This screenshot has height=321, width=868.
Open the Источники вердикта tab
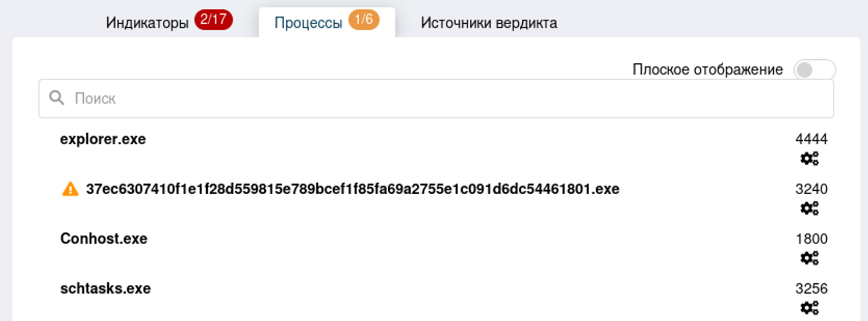click(x=489, y=23)
